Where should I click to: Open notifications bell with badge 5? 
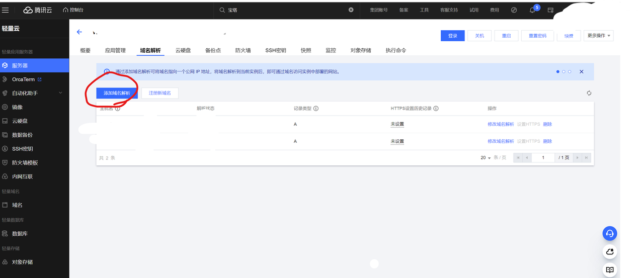(x=533, y=10)
